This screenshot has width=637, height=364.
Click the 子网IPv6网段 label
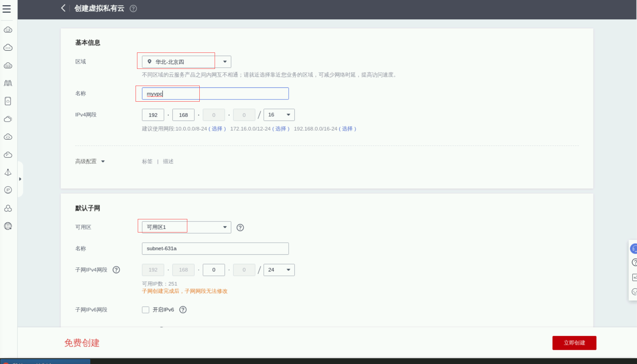[x=91, y=310]
